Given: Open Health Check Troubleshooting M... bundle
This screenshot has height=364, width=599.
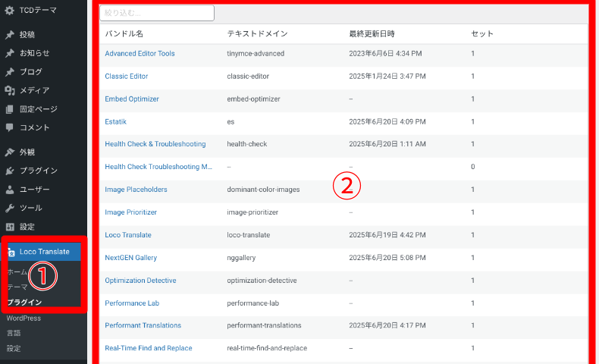Looking at the screenshot, I should (x=158, y=167).
